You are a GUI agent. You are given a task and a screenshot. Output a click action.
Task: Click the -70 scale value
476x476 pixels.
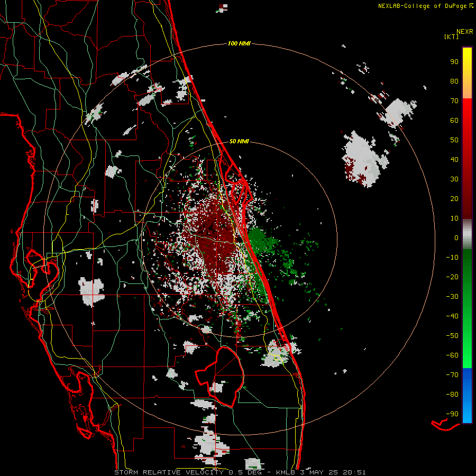pyautogui.click(x=452, y=375)
